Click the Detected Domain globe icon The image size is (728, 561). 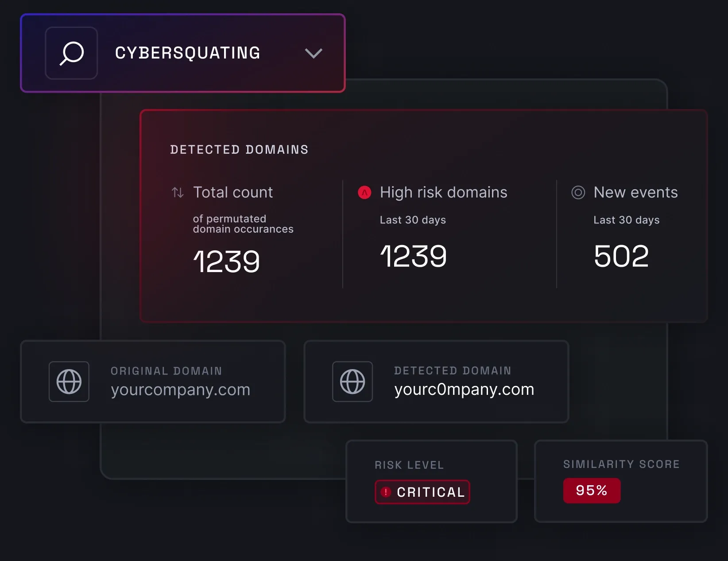[352, 382]
